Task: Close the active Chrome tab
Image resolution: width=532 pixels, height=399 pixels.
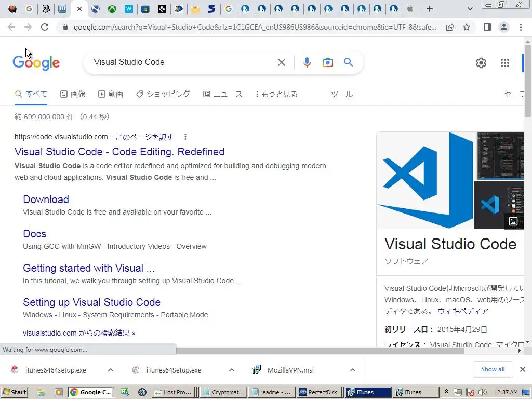Action: (79, 9)
